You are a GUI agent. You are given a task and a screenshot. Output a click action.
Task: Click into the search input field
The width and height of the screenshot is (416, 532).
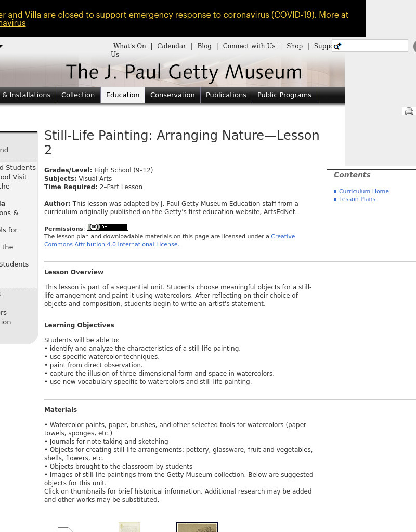370,46
